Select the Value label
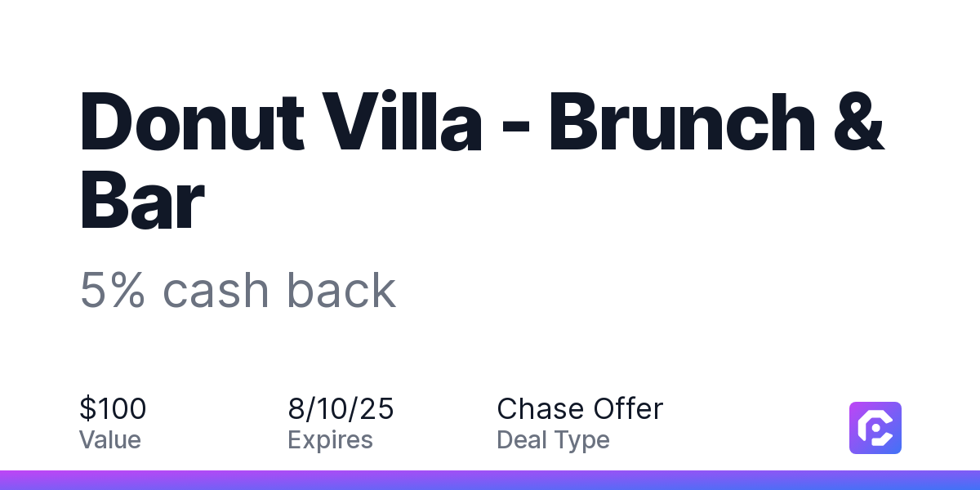980x490 pixels. 109,440
